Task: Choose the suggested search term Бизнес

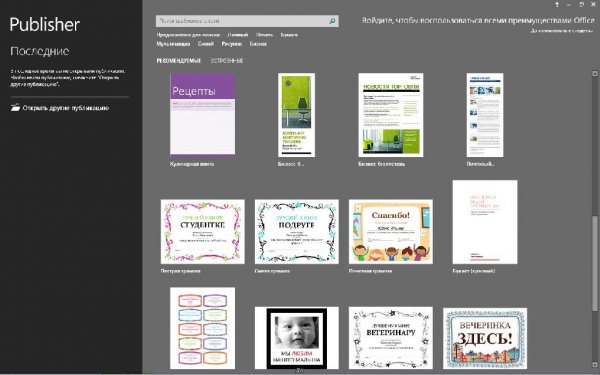Action: coord(258,44)
